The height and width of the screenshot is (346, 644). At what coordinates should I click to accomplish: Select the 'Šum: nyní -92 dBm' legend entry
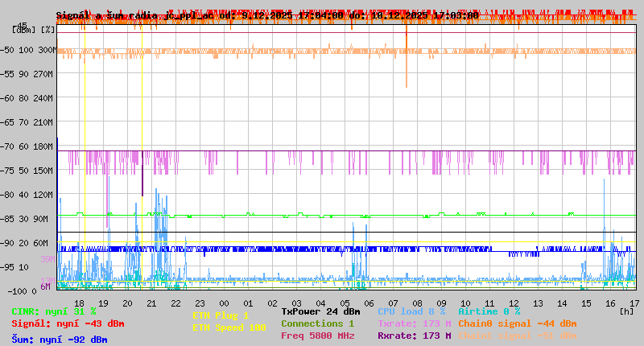pos(60,340)
